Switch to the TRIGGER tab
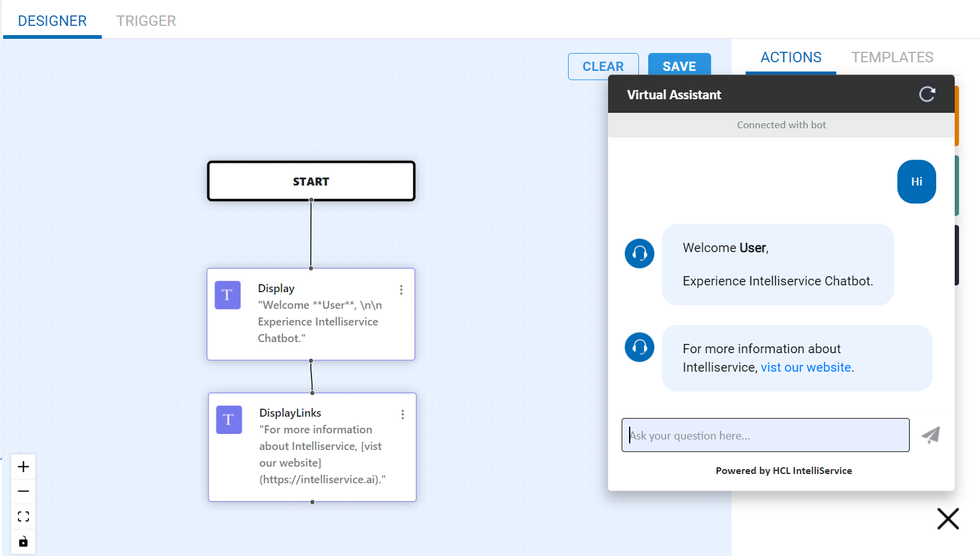 [146, 21]
